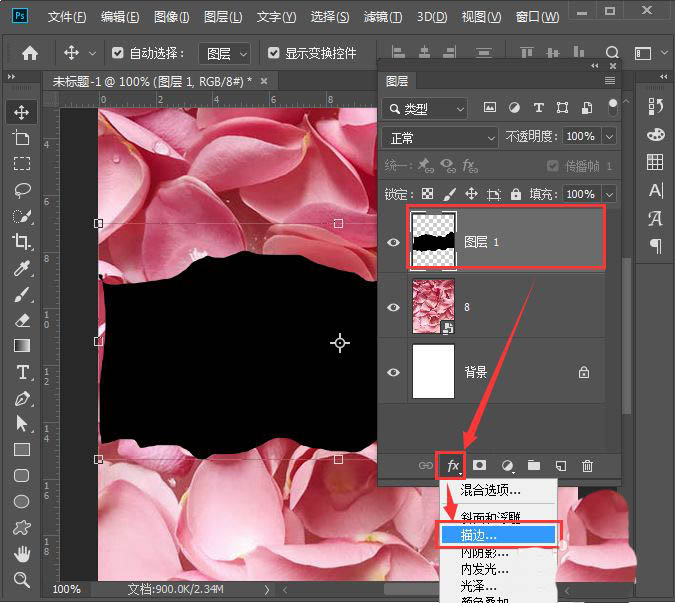This screenshot has height=603, width=675.
Task: Open the 图层 auto-select target dropdown
Action: pos(224,54)
